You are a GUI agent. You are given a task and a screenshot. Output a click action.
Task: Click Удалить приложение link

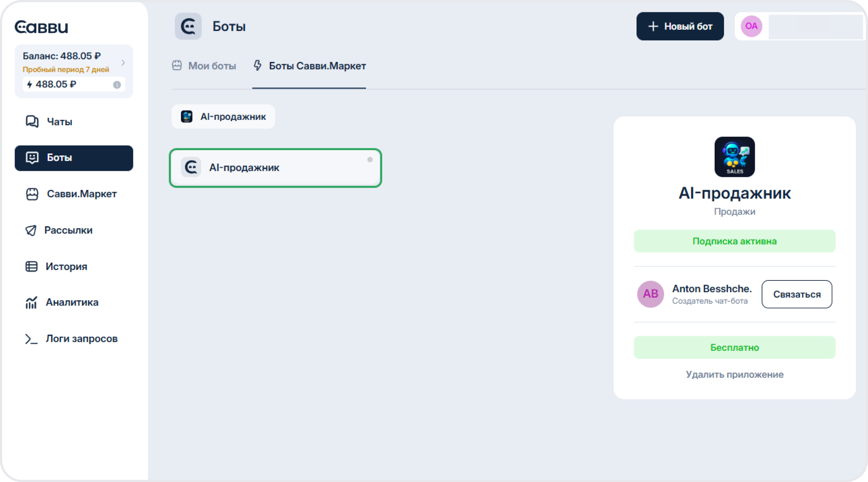click(734, 375)
